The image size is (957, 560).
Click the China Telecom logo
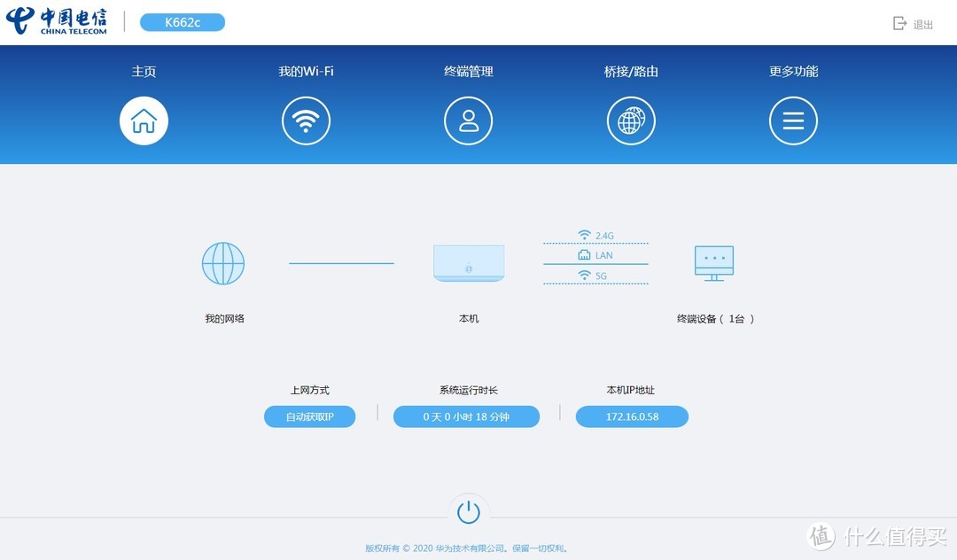point(58,22)
